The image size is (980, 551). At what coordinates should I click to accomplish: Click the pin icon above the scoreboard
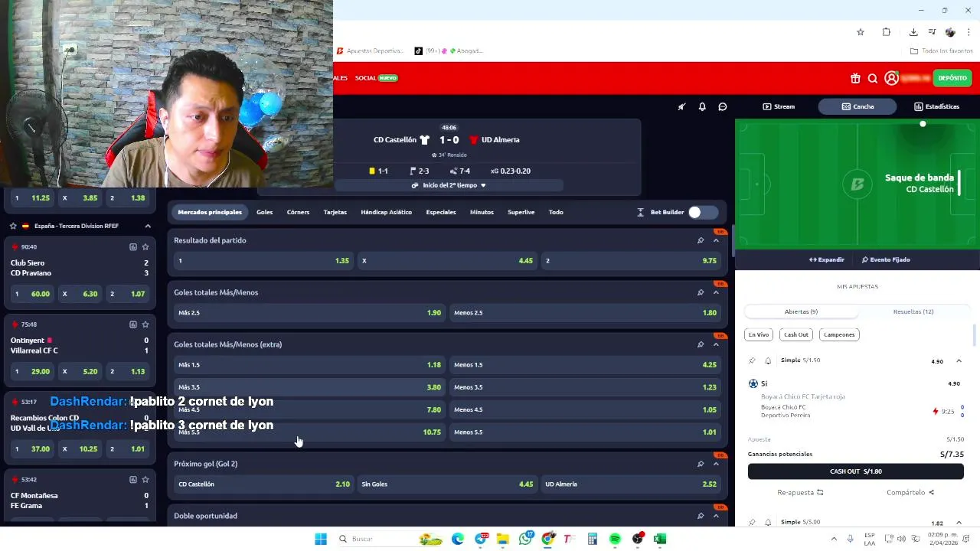pos(681,106)
